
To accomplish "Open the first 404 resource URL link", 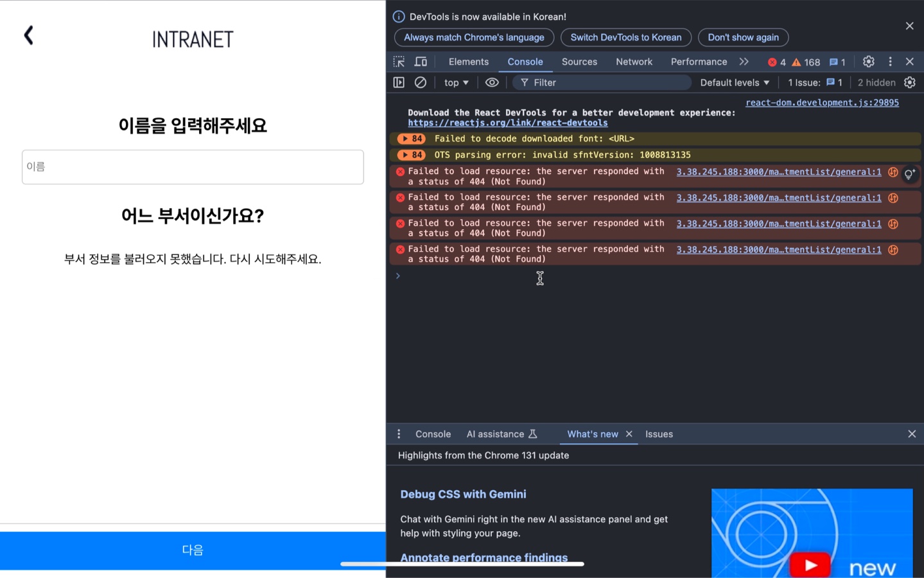I will 779,171.
